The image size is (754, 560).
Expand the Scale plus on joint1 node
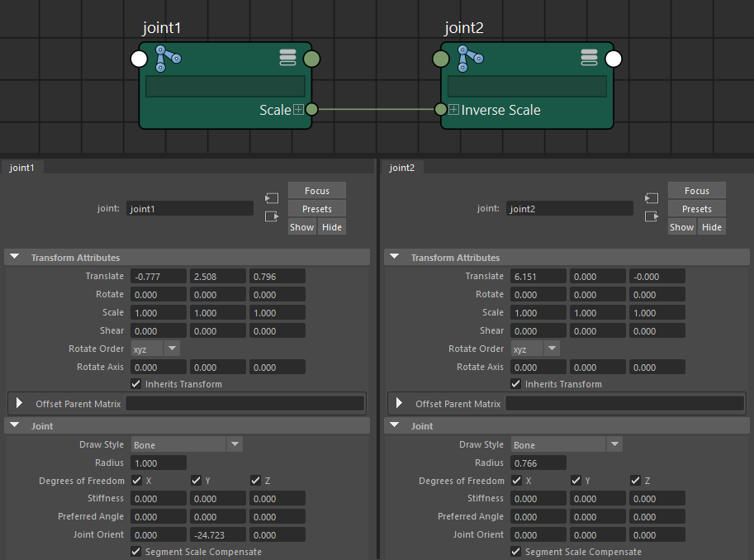(x=298, y=110)
